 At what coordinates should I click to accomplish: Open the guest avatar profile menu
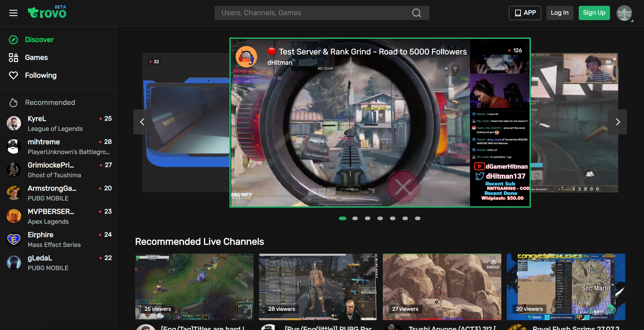click(x=624, y=13)
